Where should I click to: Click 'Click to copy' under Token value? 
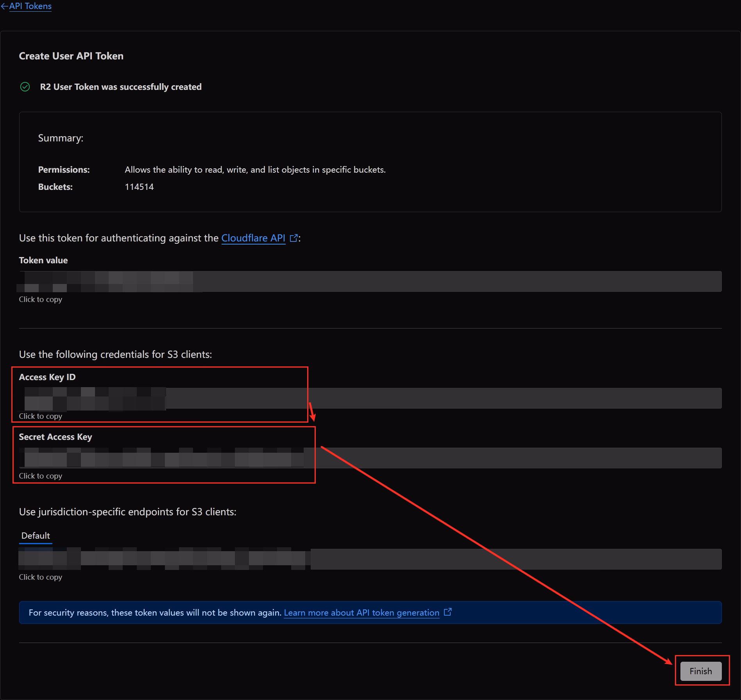click(x=40, y=299)
